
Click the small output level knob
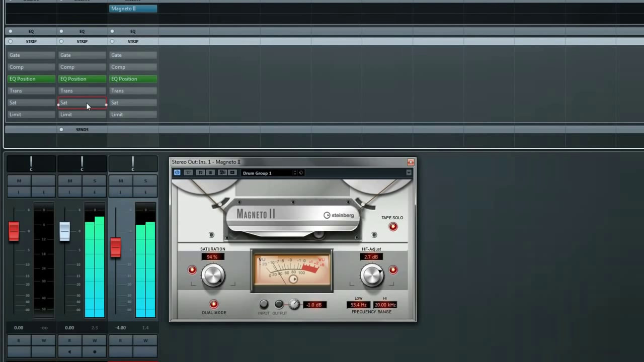coord(294,304)
